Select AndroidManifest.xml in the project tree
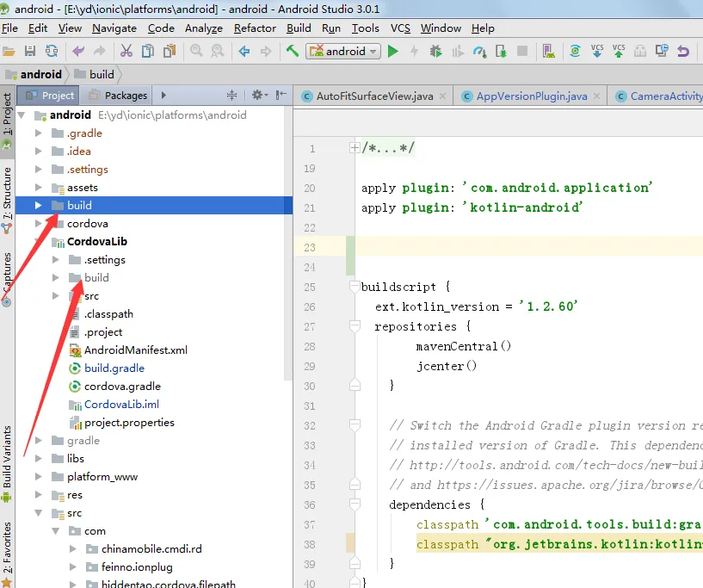703x588 pixels. [136, 350]
